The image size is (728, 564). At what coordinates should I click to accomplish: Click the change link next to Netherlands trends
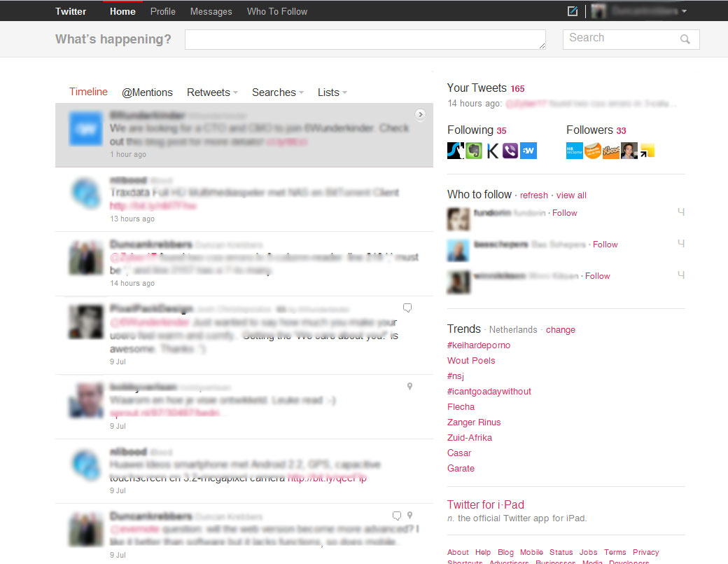tap(560, 329)
